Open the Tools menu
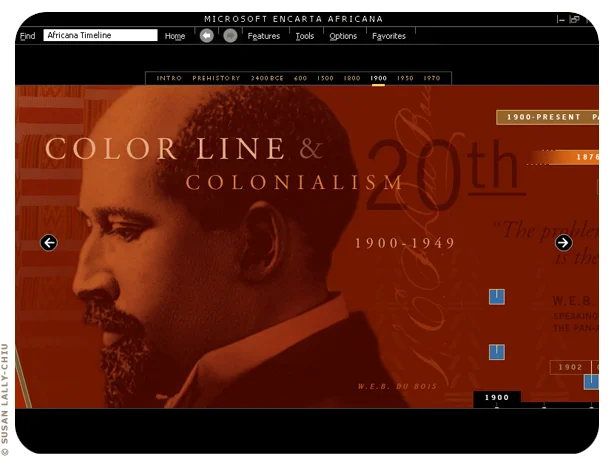Image resolution: width=614 pixels, height=467 pixels. pos(305,36)
